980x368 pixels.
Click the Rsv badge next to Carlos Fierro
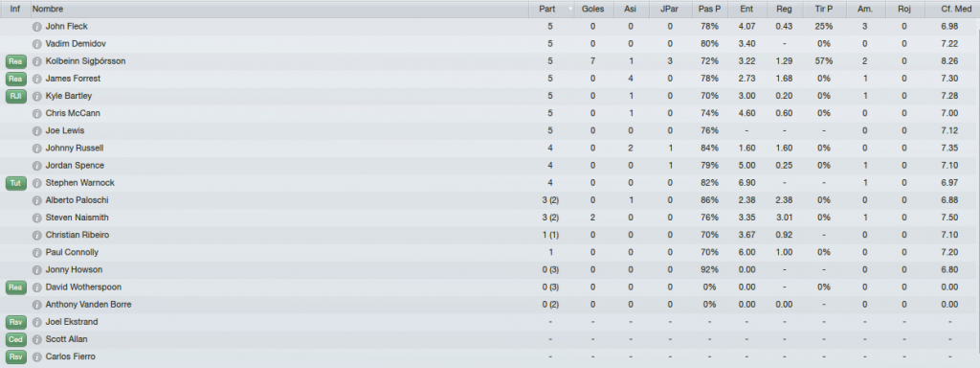[x=15, y=357]
